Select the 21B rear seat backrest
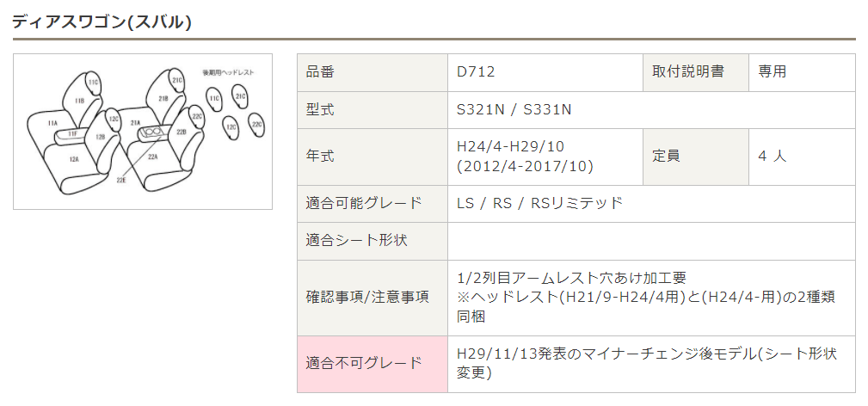This screenshot has height=406, width=868. tap(163, 100)
